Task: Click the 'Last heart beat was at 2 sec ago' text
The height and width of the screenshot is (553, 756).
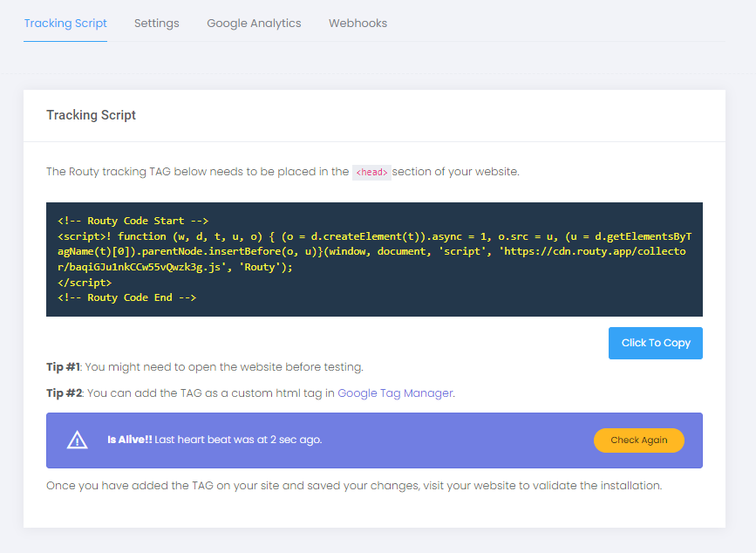Action: coord(238,440)
